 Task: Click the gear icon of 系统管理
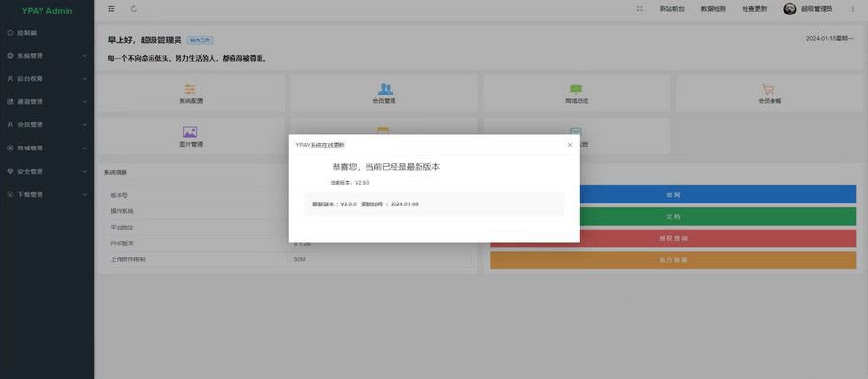(x=10, y=56)
